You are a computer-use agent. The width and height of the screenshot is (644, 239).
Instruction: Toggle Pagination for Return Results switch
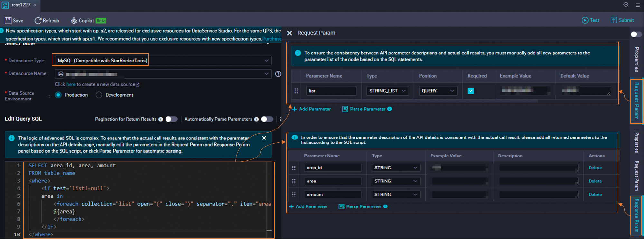point(171,119)
